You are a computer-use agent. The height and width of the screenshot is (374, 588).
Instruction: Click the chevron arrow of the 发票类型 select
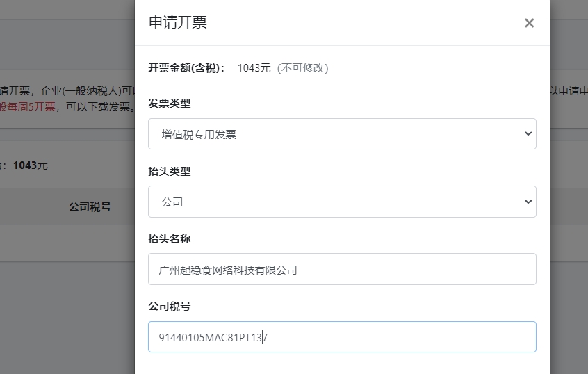pos(528,134)
